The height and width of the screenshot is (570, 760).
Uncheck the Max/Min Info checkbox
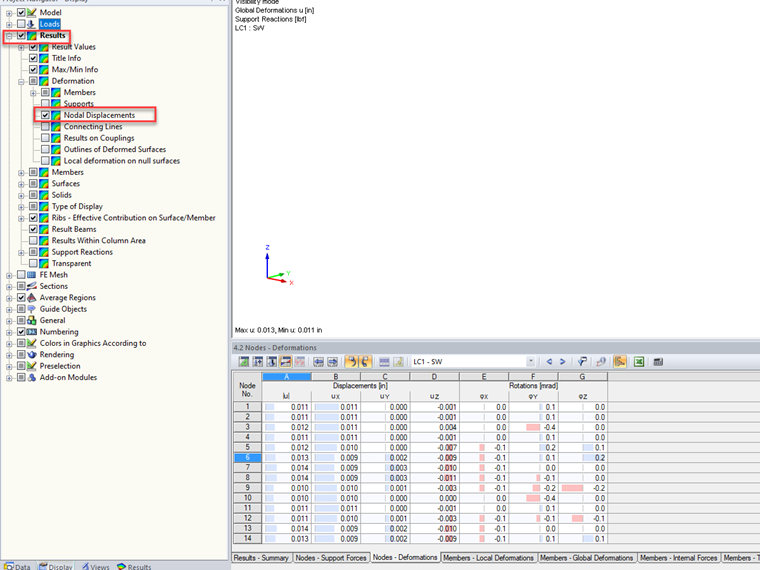[33, 69]
